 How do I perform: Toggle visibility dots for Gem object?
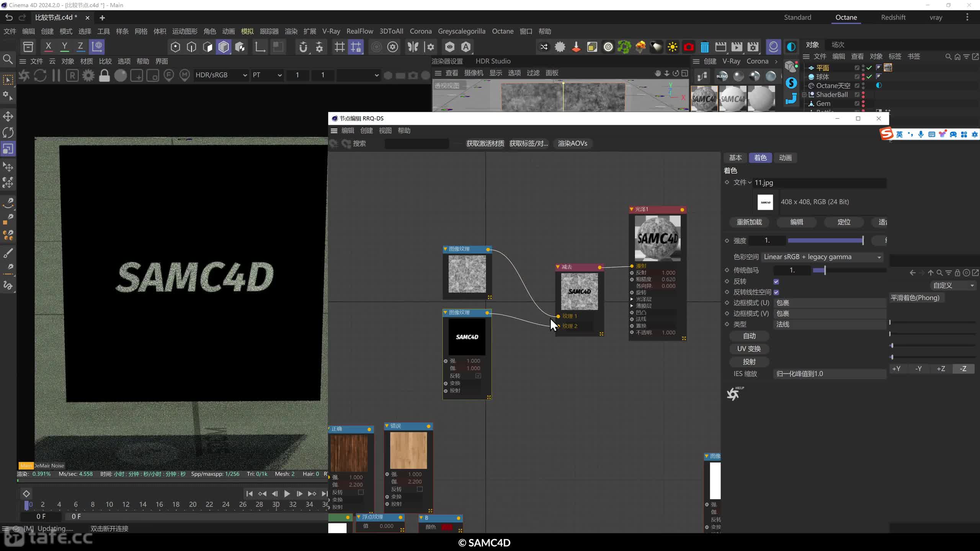click(x=863, y=104)
